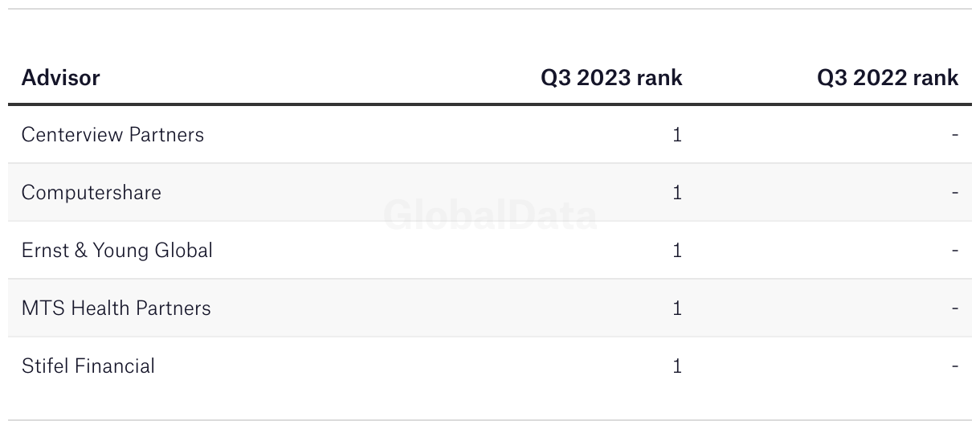Click the Q3 2022 rank column header
This screenshot has width=980, height=429.
tap(888, 78)
